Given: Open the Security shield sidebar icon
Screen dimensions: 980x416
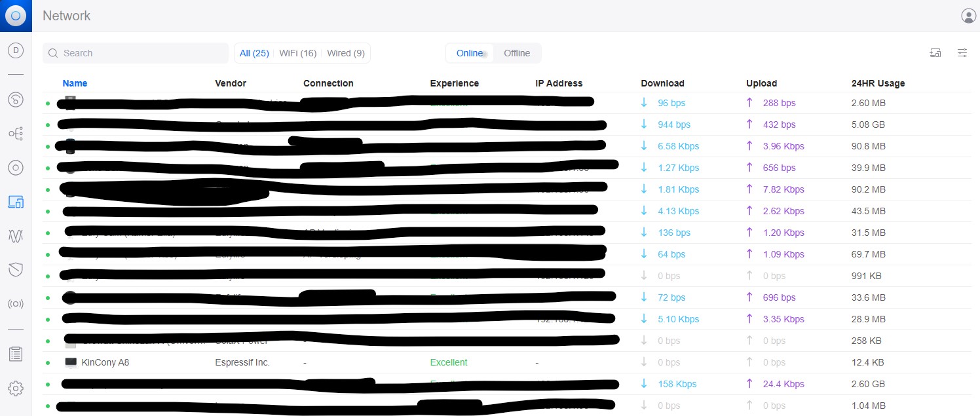Looking at the screenshot, I should [16, 269].
